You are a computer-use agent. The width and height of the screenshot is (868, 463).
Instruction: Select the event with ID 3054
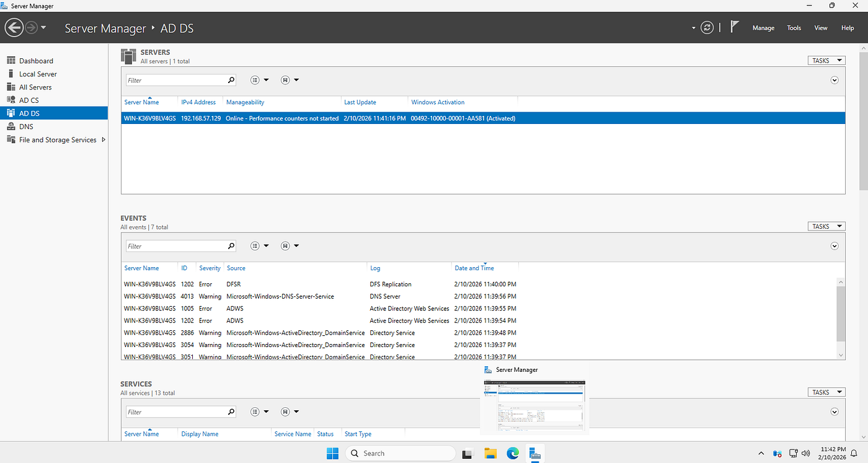(479, 345)
